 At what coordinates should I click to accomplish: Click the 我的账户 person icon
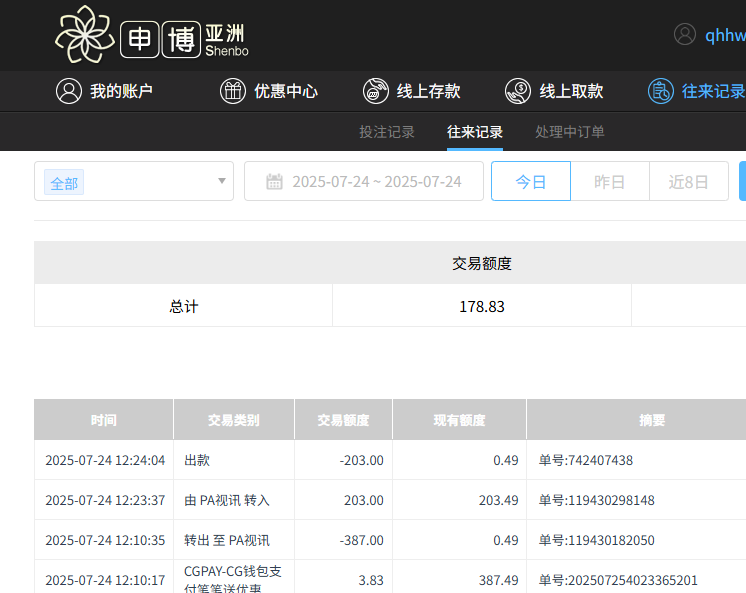click(68, 91)
